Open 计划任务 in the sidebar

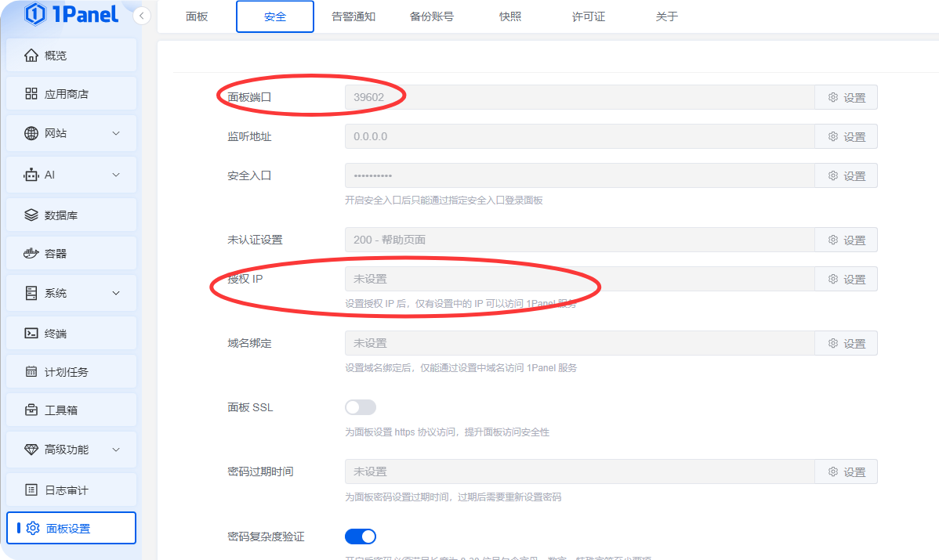click(x=71, y=371)
